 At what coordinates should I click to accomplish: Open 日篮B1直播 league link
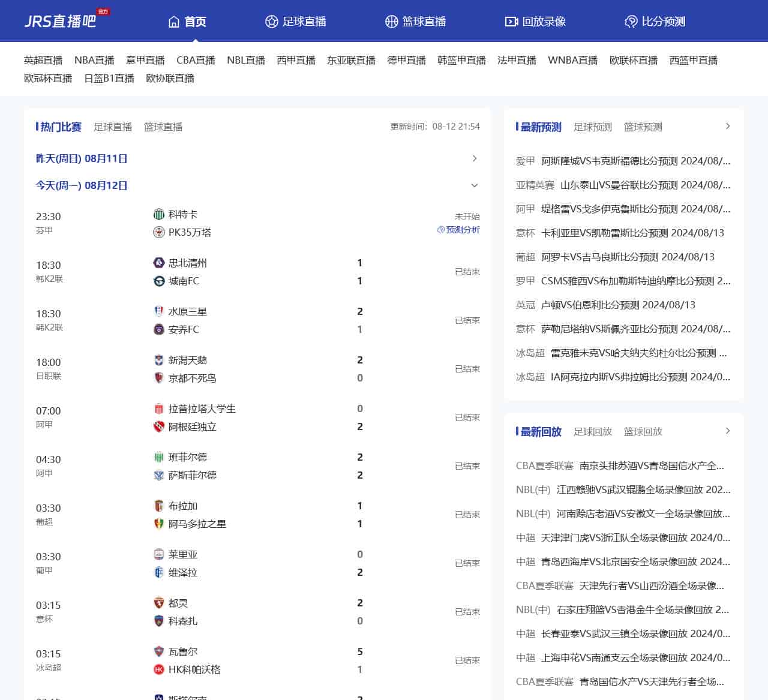click(109, 78)
